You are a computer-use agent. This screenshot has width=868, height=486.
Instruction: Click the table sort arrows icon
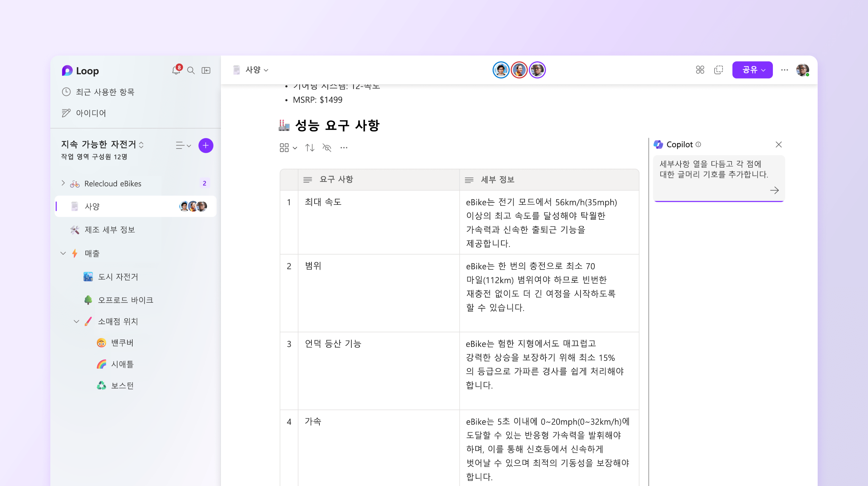click(x=310, y=148)
